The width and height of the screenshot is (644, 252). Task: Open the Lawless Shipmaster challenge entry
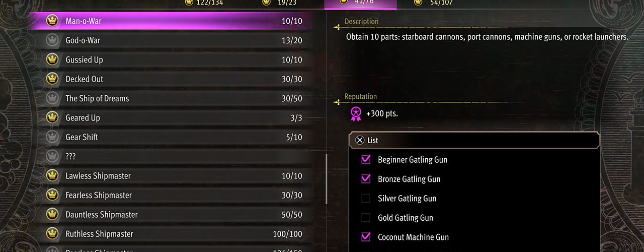171,176
